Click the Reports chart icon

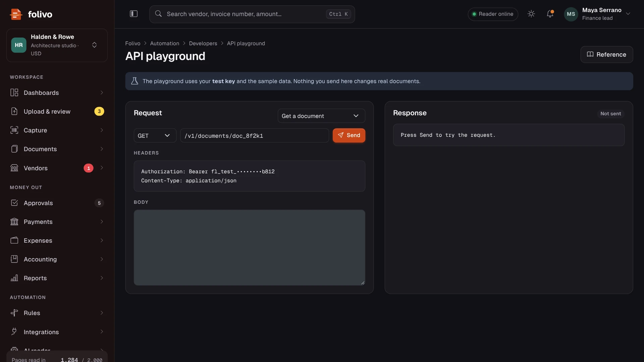pos(14,278)
